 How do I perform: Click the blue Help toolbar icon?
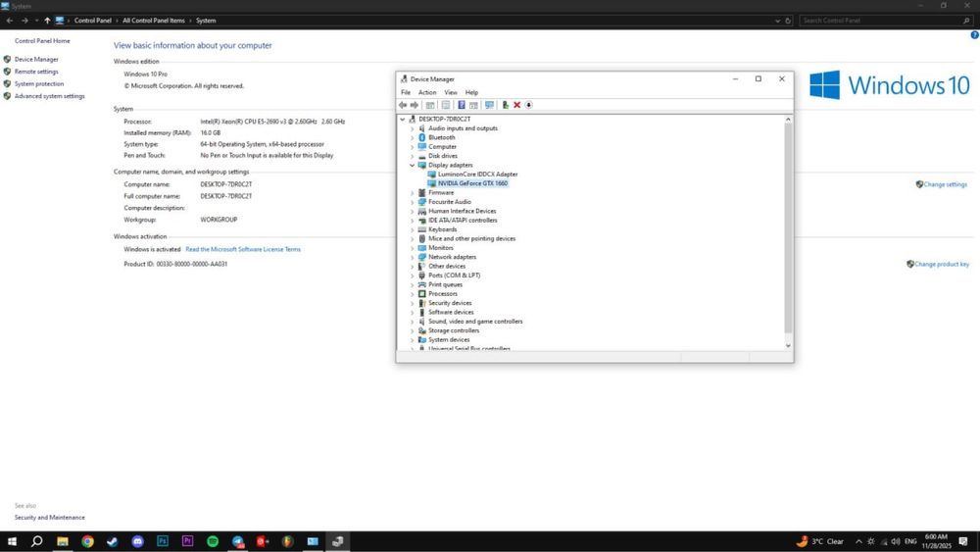(462, 105)
